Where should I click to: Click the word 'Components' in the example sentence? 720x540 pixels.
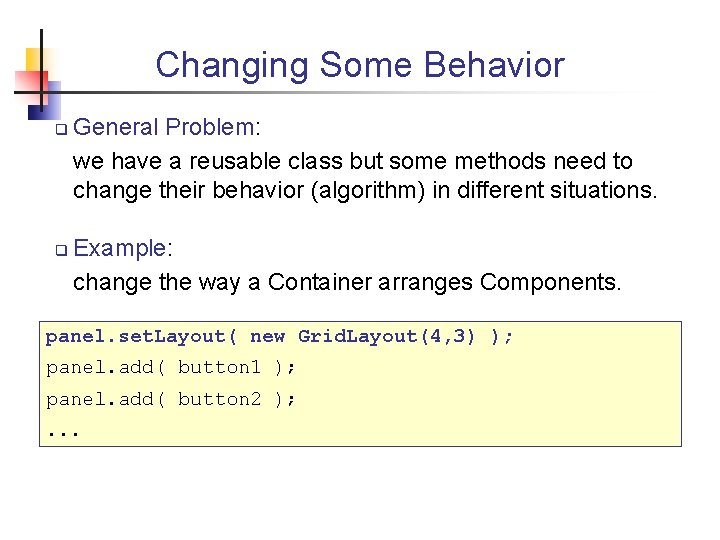(x=548, y=282)
